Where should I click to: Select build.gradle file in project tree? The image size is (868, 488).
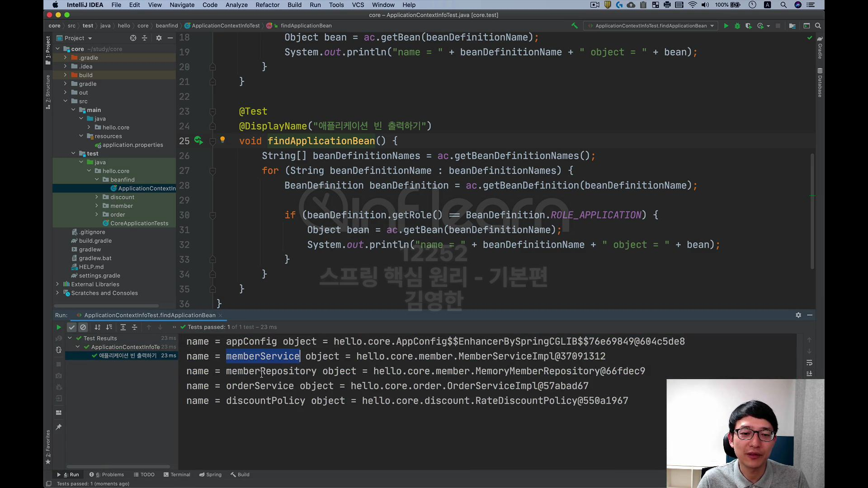click(x=91, y=241)
